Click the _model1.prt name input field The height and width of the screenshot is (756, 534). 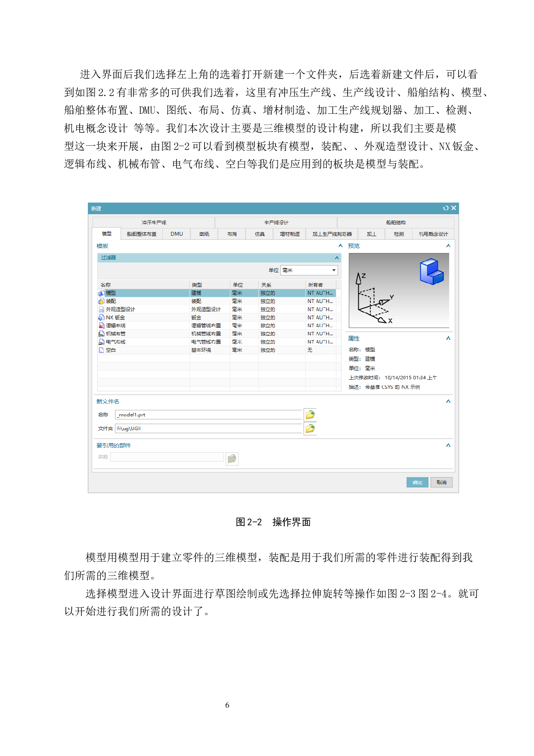pyautogui.click(x=209, y=415)
